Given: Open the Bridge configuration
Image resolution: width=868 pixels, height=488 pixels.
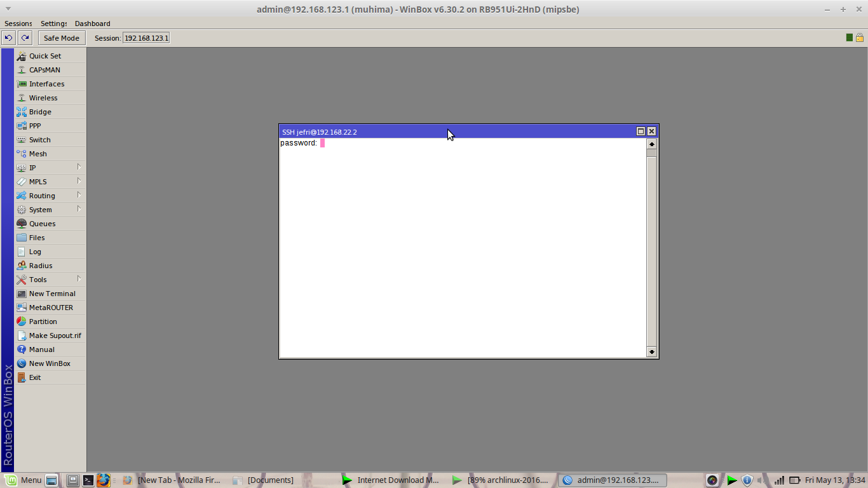Looking at the screenshot, I should [x=50, y=112].
